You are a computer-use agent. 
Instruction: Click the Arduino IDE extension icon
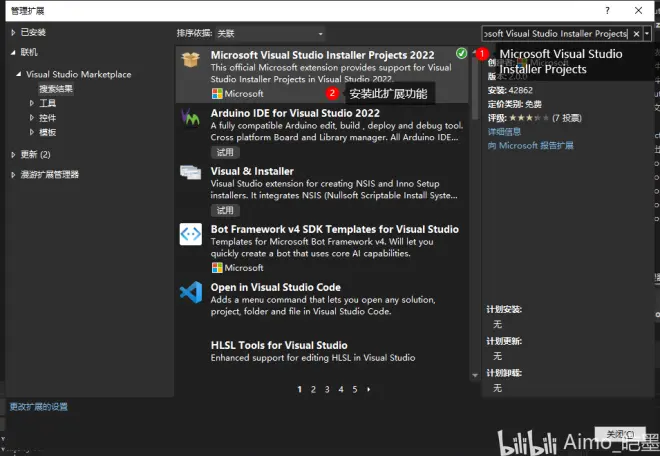point(190,117)
